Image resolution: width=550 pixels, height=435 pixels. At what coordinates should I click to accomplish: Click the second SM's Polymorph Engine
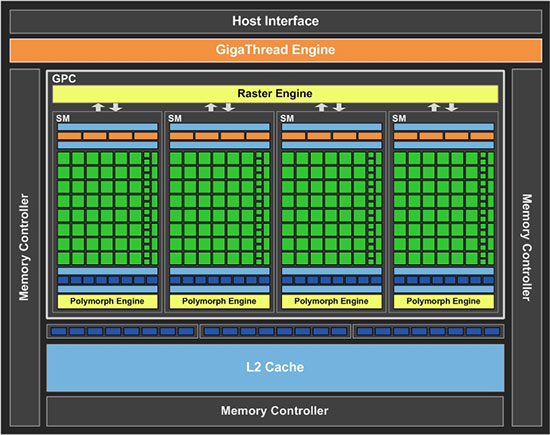pos(220,301)
